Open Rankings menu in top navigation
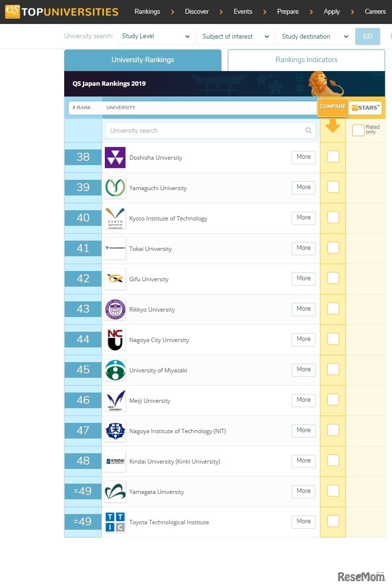Viewport: 392px width, 588px height. coord(147,11)
